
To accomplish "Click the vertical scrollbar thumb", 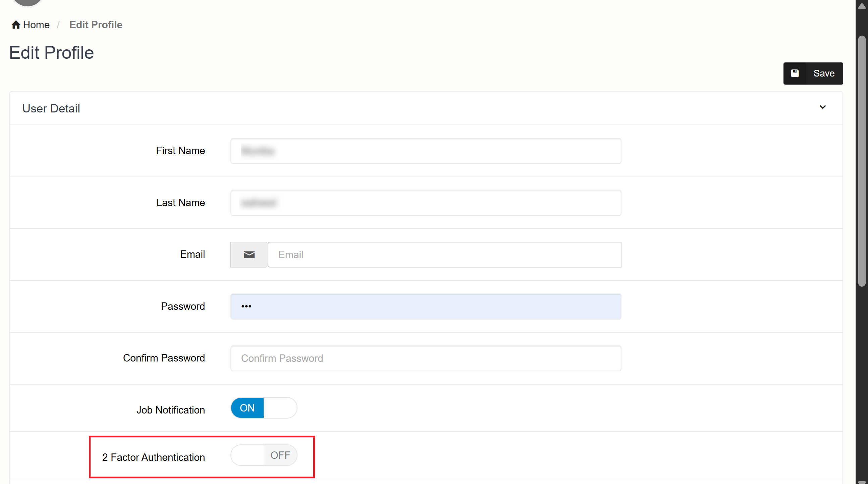I will pyautogui.click(x=862, y=162).
